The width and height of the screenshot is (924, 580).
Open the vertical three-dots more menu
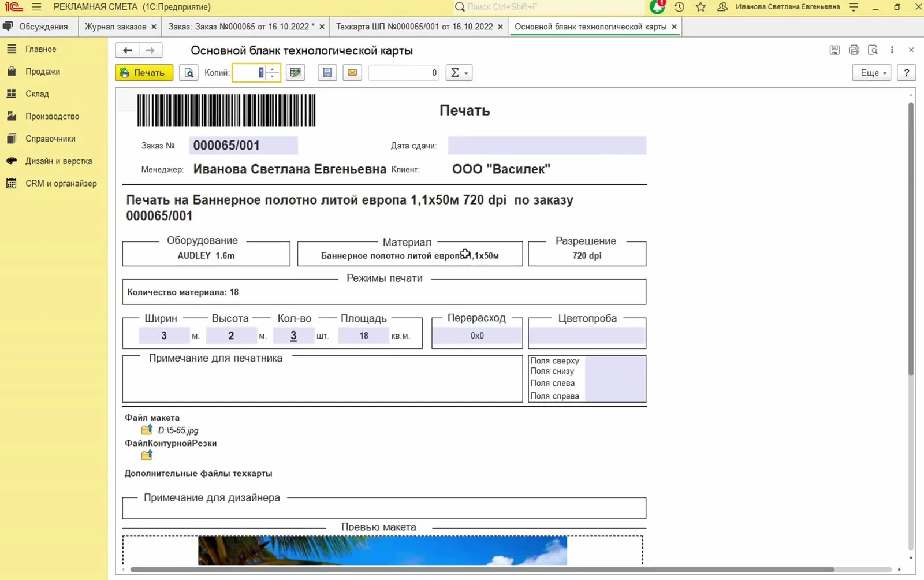coord(892,50)
